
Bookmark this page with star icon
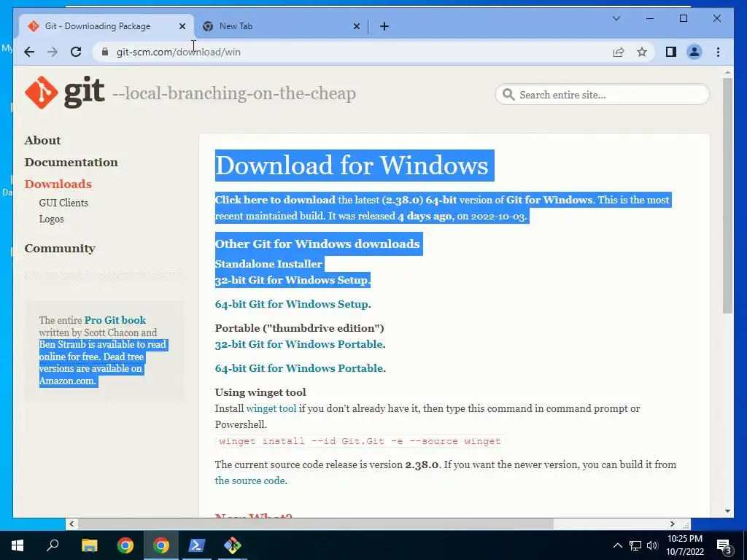point(642,52)
